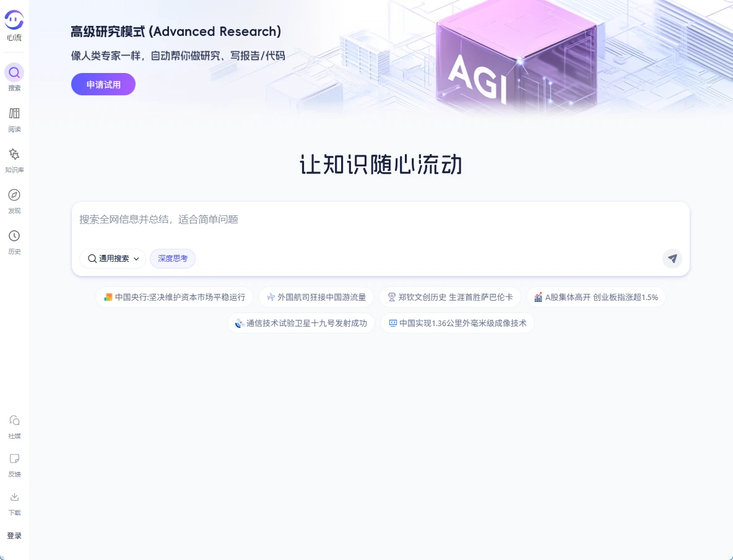The width and height of the screenshot is (733, 560).
Task: Select the 搜索 sidebar icon
Action: [14, 73]
